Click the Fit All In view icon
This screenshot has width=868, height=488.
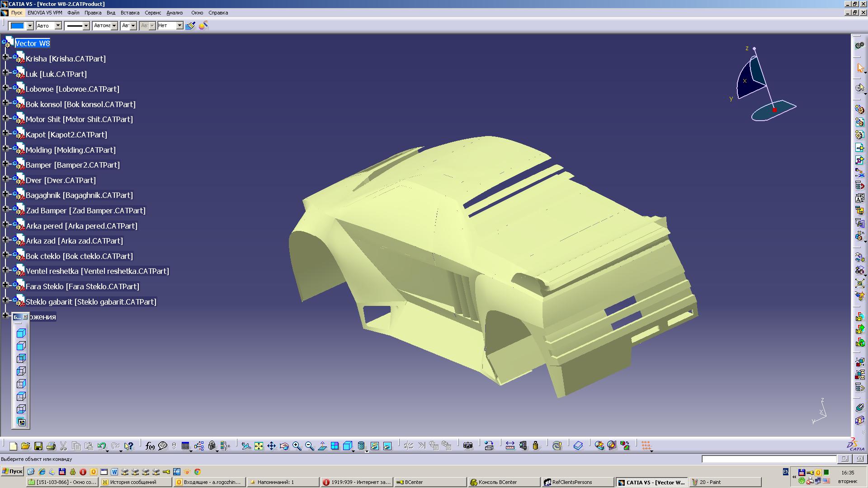[259, 446]
